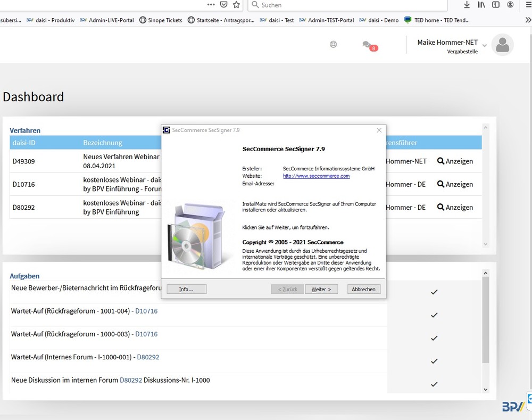Click in the Suchen search field

click(x=348, y=5)
